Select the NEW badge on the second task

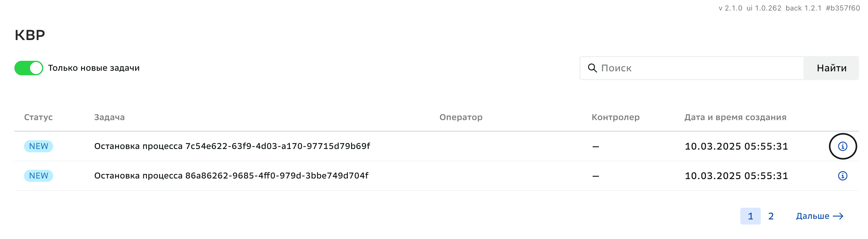38,175
